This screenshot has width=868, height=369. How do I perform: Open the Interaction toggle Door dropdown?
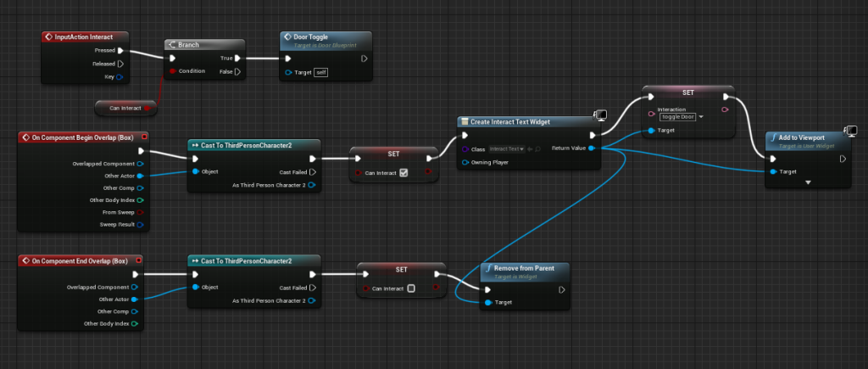point(681,116)
